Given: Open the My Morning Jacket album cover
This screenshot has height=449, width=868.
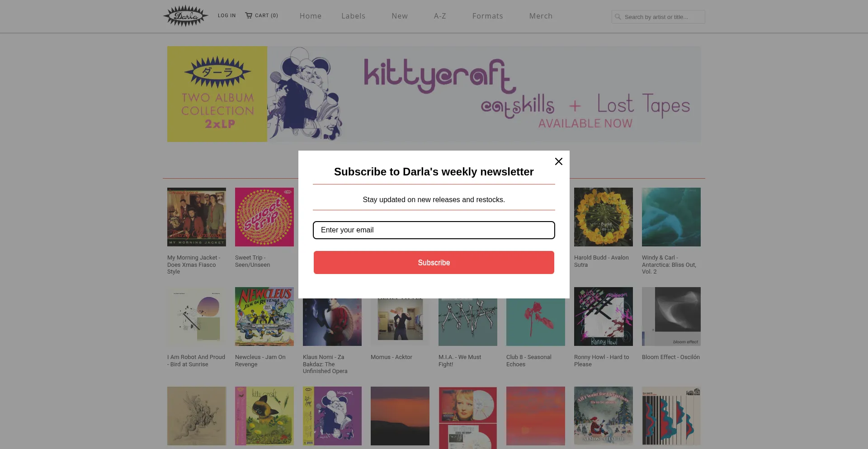Looking at the screenshot, I should coord(197,217).
